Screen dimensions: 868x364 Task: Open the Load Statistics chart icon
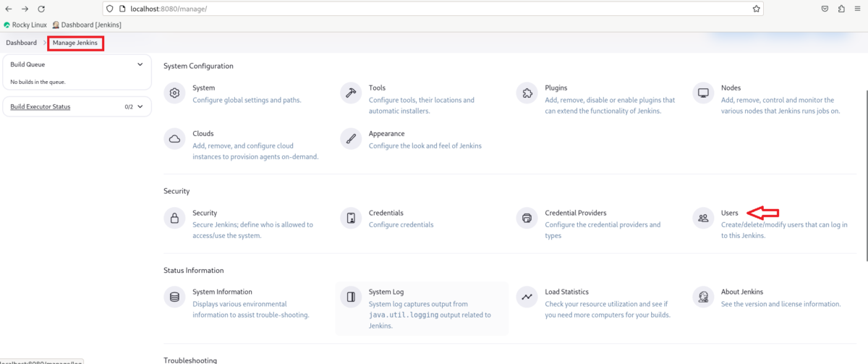[x=527, y=297]
